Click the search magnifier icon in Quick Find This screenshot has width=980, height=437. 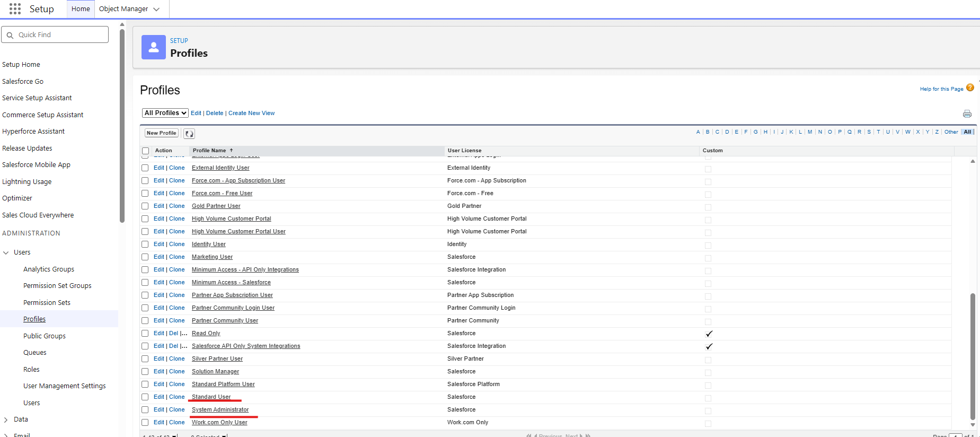[10, 35]
